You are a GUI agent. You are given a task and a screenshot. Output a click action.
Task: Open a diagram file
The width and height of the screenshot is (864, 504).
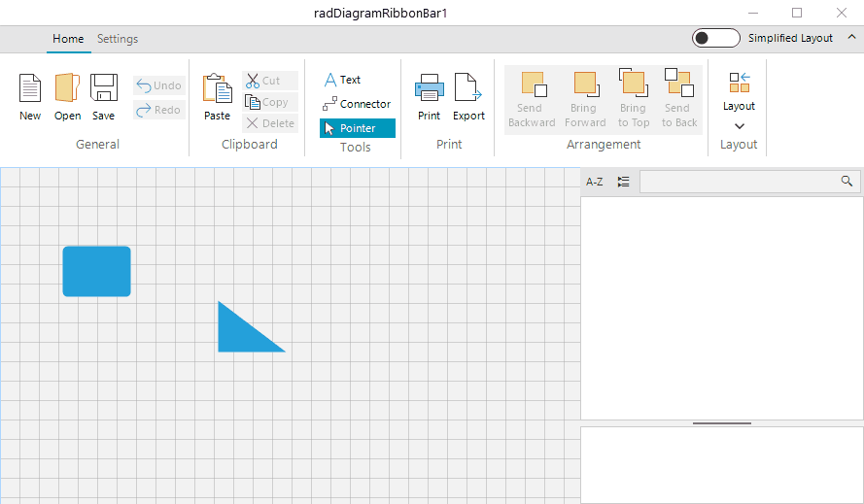pyautogui.click(x=67, y=97)
